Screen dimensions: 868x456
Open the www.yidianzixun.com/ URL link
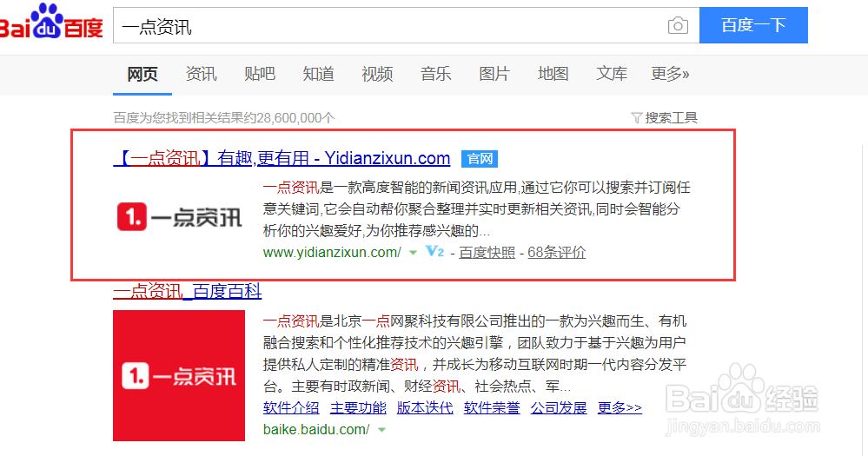click(x=332, y=253)
